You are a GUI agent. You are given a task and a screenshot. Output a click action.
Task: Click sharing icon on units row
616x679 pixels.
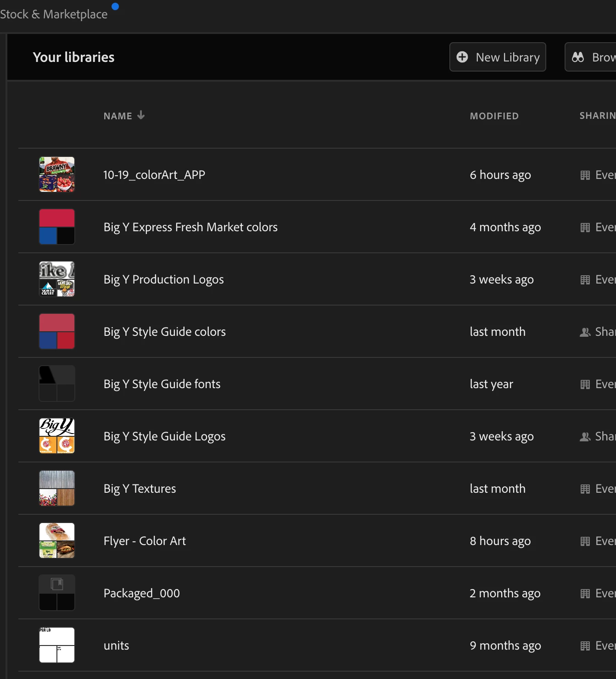pos(585,646)
